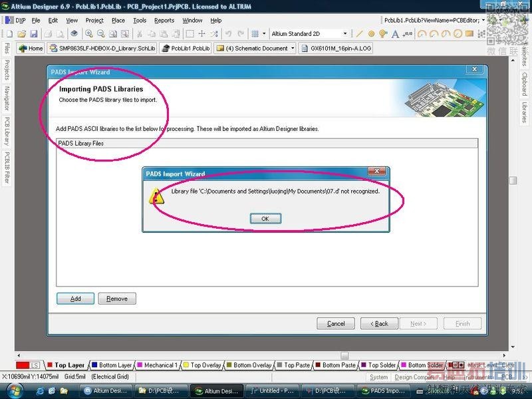Open the Edit menu

click(53, 21)
